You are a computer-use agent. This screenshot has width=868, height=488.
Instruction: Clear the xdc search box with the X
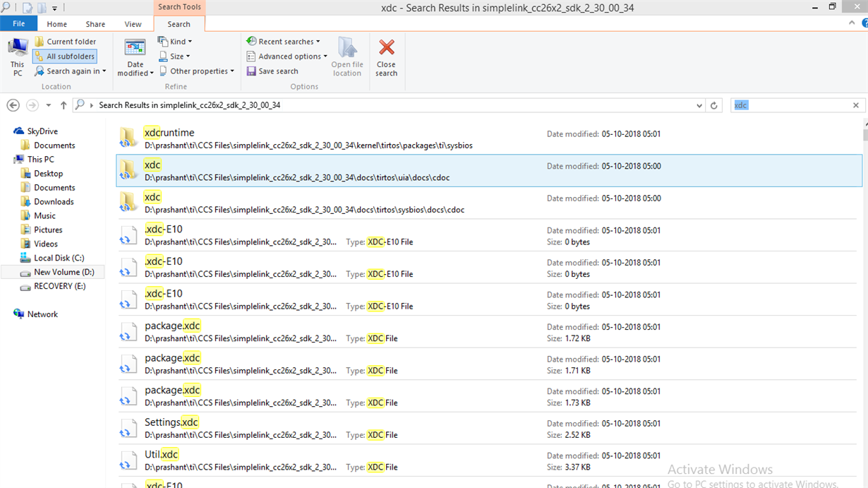(855, 105)
